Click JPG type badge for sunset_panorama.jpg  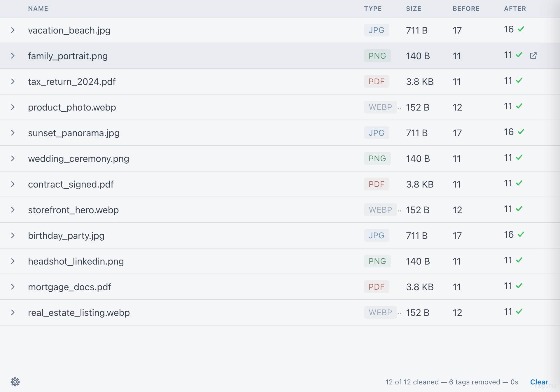[376, 133]
